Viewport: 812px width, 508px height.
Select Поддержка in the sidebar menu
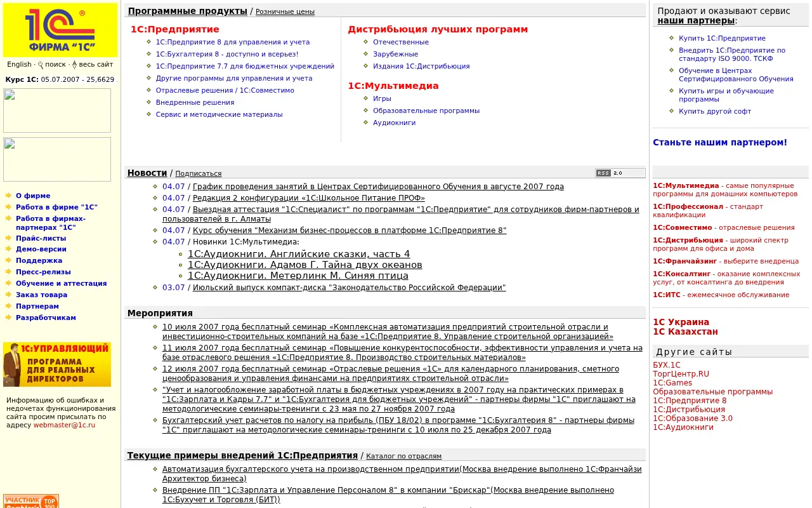tap(39, 260)
